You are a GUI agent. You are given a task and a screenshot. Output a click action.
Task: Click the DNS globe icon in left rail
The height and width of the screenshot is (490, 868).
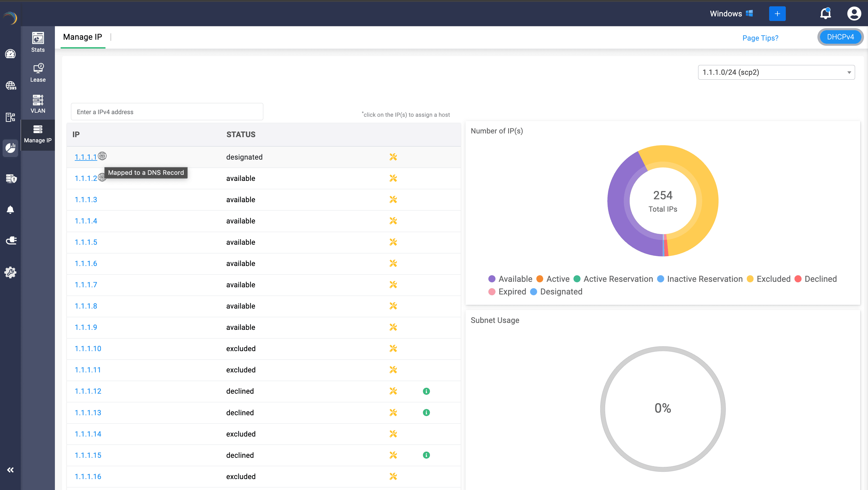click(x=10, y=86)
